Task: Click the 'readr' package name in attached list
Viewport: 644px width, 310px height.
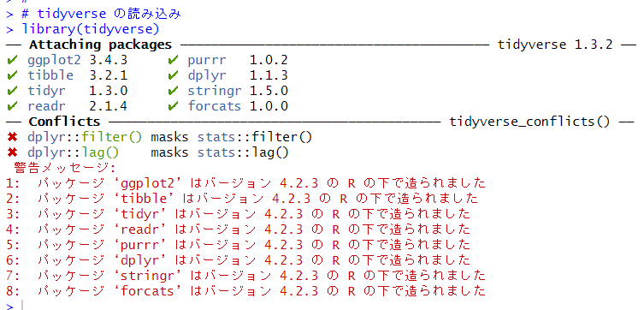Action: (46, 106)
